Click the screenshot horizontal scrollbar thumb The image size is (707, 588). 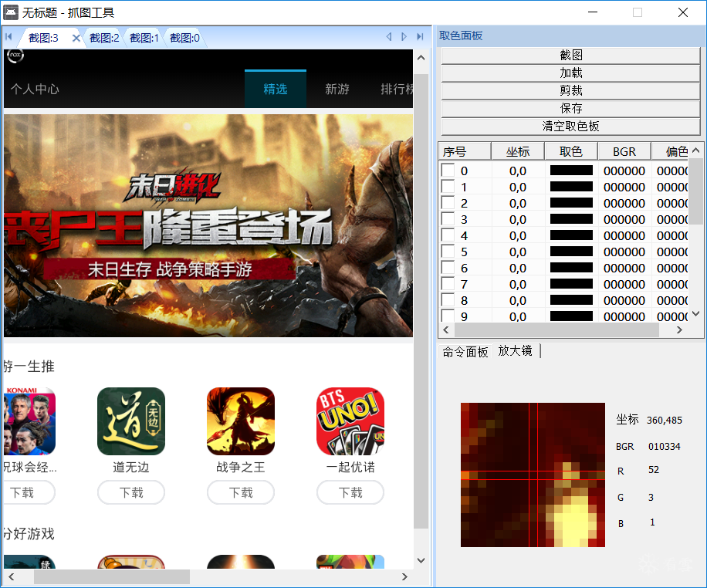[112, 576]
